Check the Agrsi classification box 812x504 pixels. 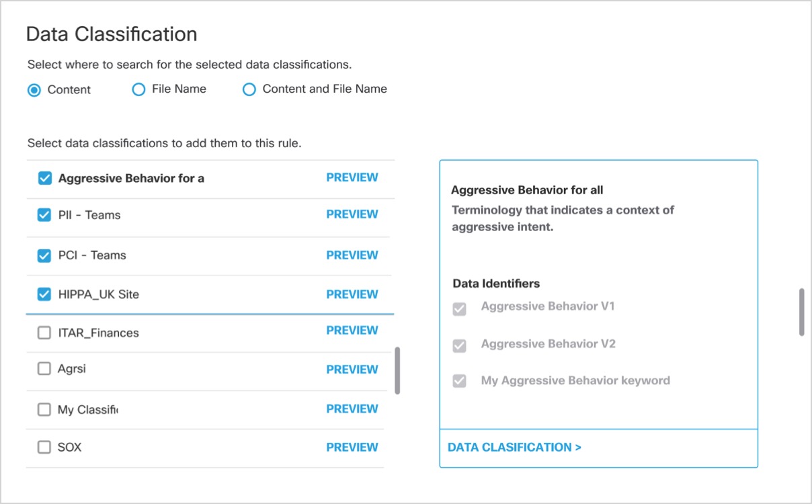tap(44, 369)
